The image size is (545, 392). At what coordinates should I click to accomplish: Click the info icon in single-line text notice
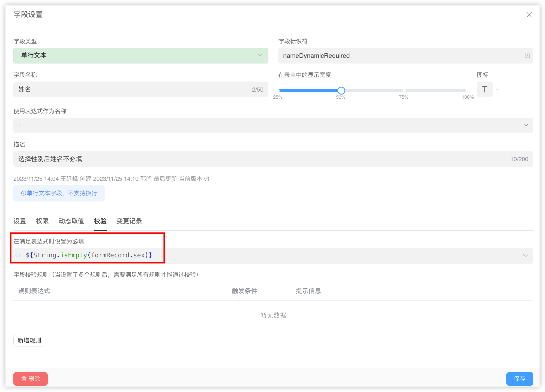pos(23,193)
